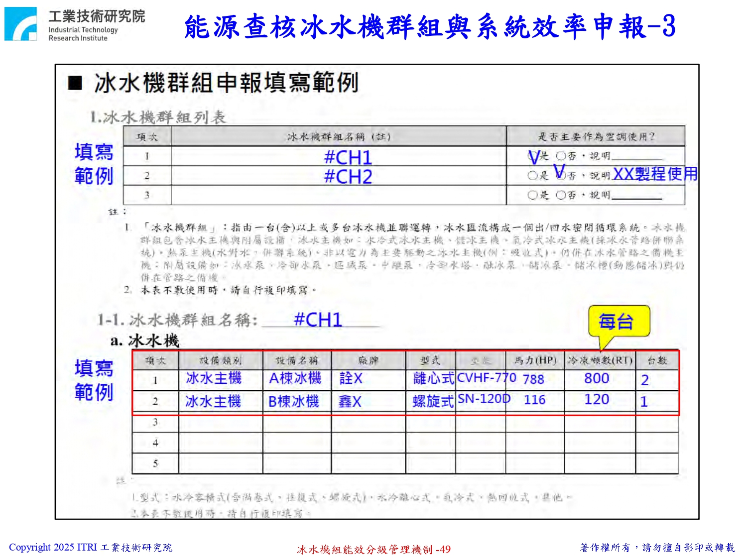Click 填寫範例 label beside the group list
This screenshot has width=747, height=560.
(94, 164)
